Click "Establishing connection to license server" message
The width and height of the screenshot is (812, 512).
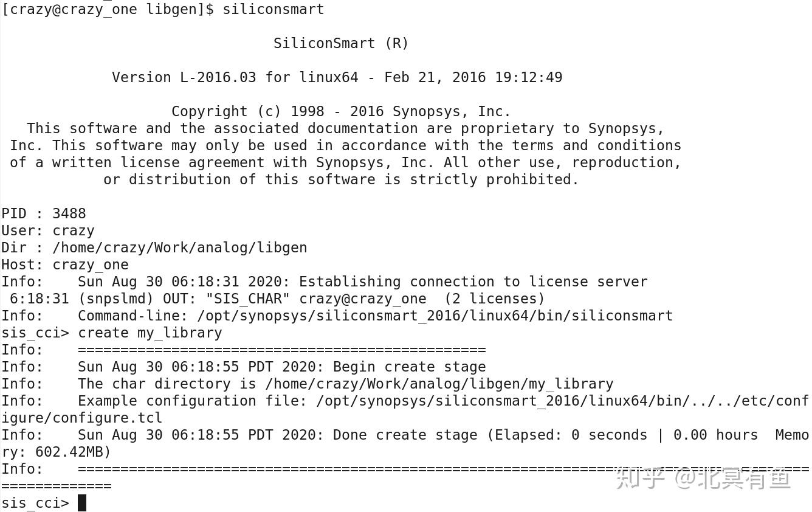473,282
